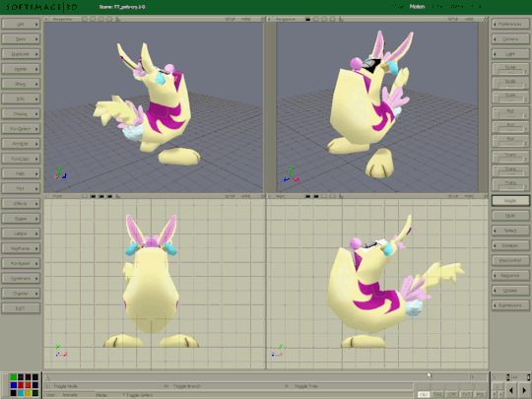532x399 pixels.
Task: Open the Info menu
Action: tap(21, 99)
